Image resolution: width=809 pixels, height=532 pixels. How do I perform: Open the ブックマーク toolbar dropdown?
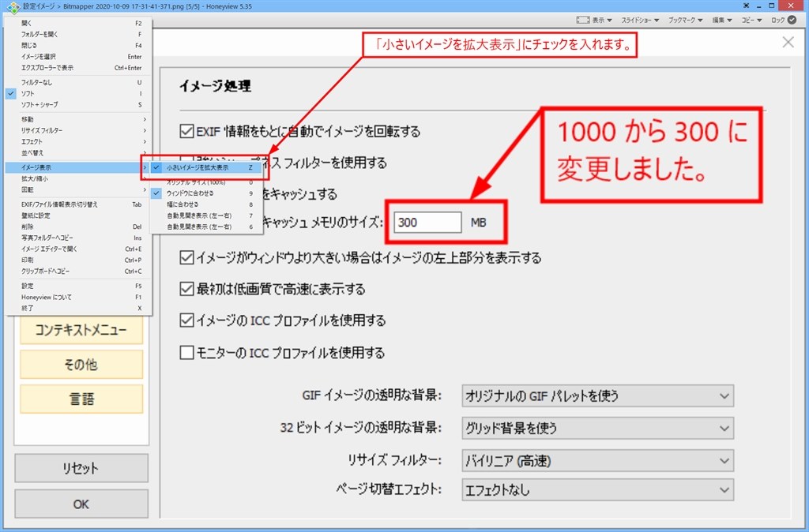pos(685,20)
